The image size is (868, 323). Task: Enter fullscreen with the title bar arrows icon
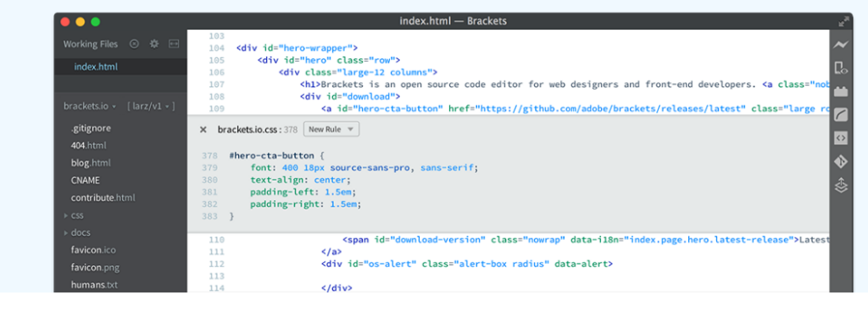pos(843,21)
